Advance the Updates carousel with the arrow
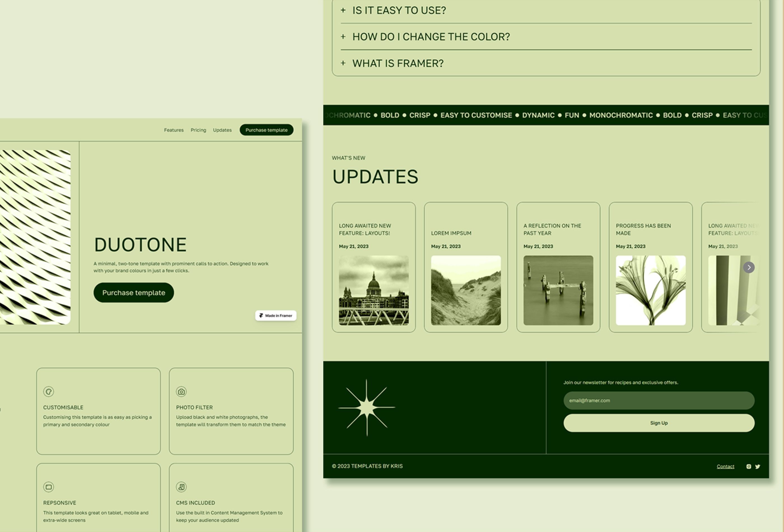 click(x=748, y=267)
